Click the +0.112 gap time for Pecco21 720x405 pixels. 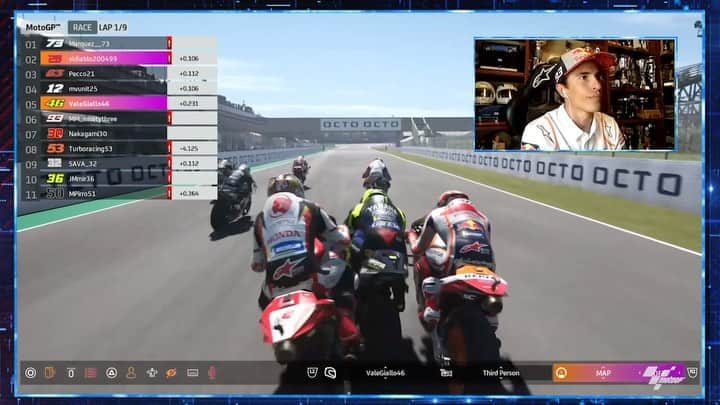(189, 73)
